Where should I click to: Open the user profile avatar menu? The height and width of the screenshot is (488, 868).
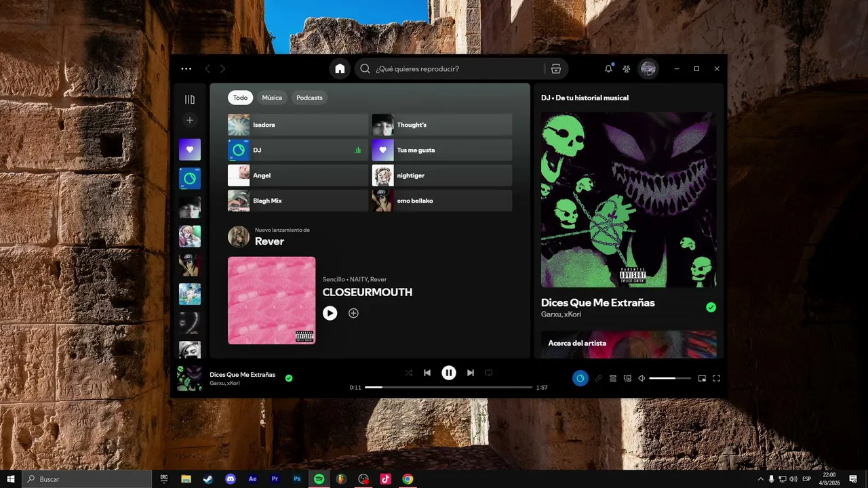(x=648, y=68)
